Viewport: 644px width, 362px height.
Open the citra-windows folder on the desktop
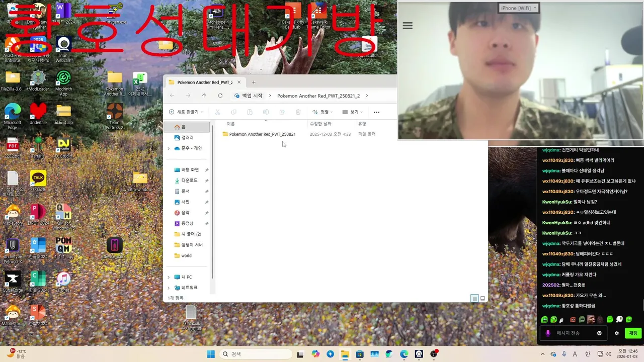(x=140, y=181)
